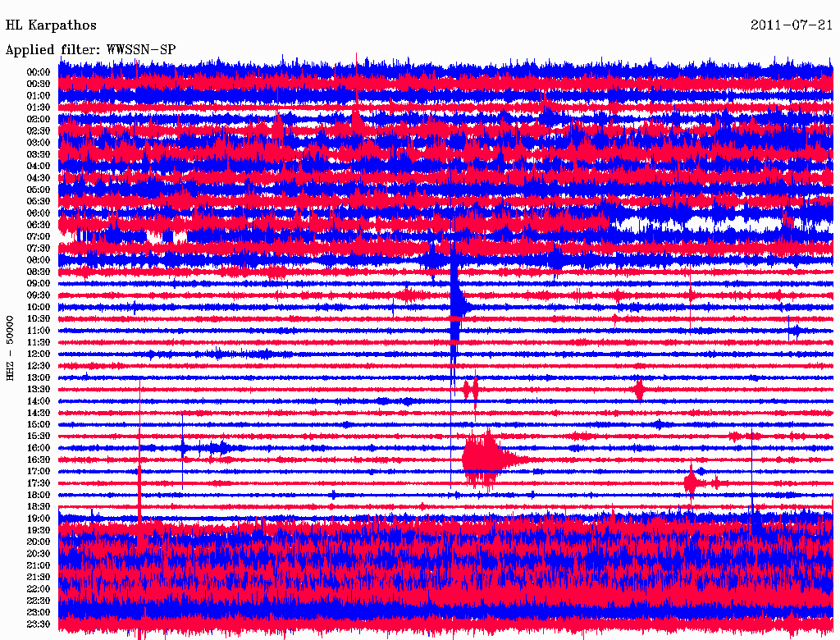Select the 08:00 time label
The height and width of the screenshot is (640, 840).
coord(39,260)
